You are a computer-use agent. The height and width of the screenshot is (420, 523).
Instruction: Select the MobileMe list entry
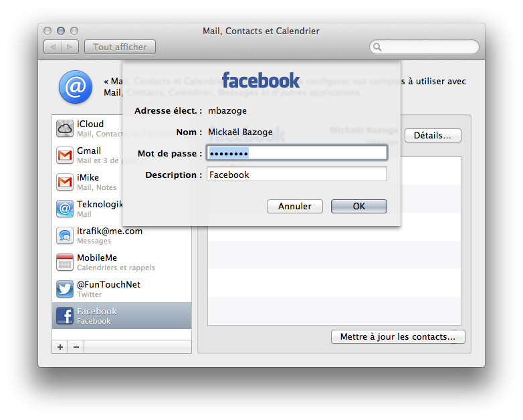tap(122, 262)
